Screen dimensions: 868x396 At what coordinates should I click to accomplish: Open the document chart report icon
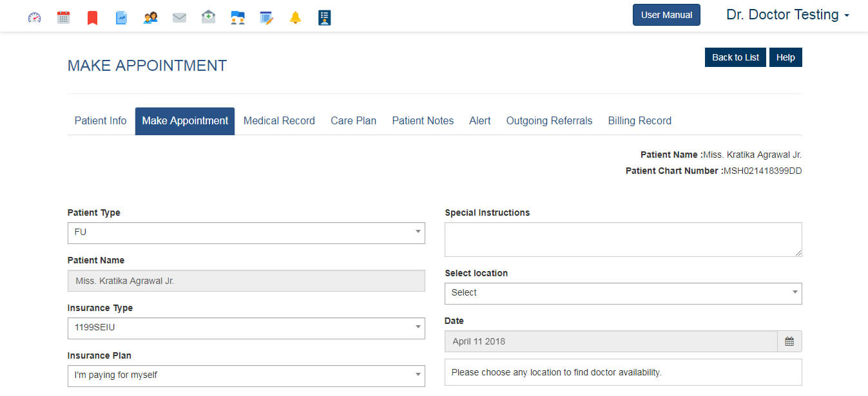(x=121, y=17)
